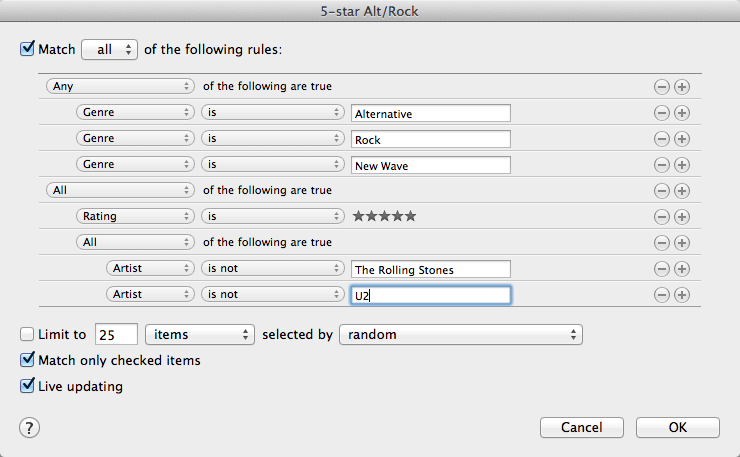This screenshot has height=457, width=740.
Task: Remove the U2 artist rule
Action: point(661,294)
